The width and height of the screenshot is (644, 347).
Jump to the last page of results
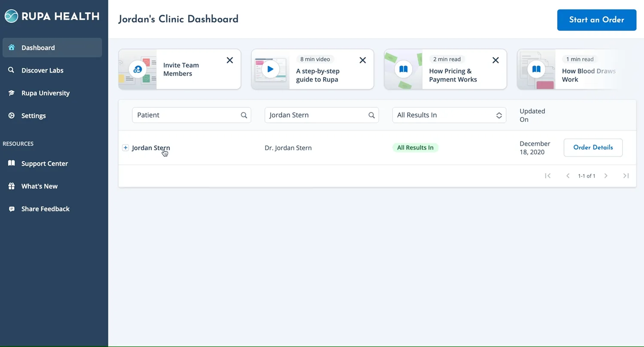[626, 176]
